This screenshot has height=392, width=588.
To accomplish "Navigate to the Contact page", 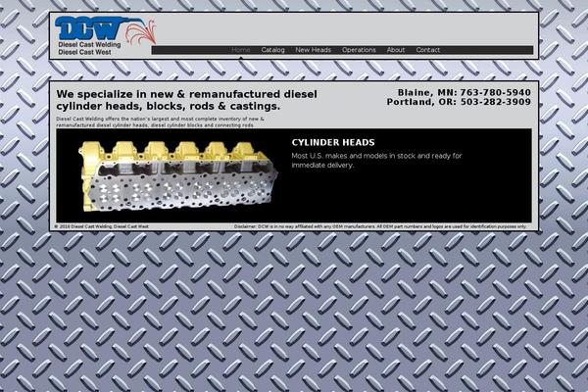I will click(428, 50).
